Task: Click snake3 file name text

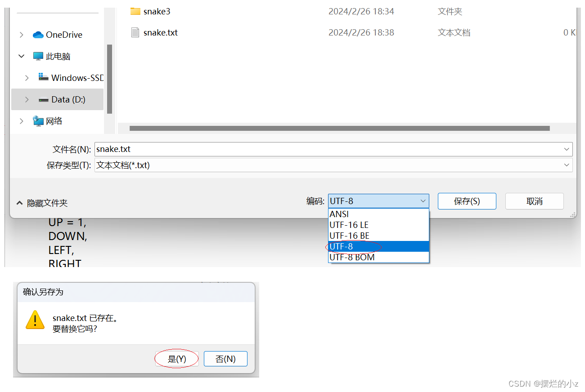Action: 157,11
